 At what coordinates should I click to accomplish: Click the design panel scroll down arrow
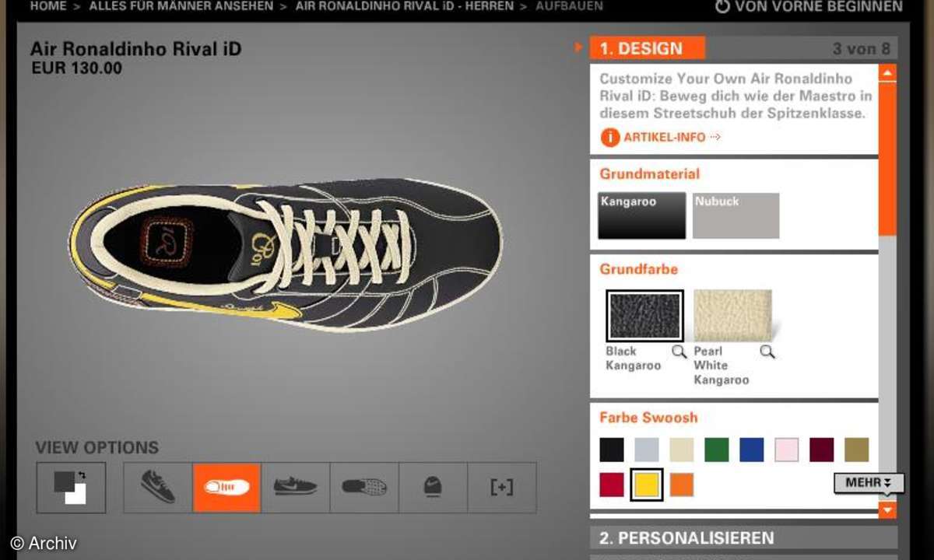pos(887,510)
